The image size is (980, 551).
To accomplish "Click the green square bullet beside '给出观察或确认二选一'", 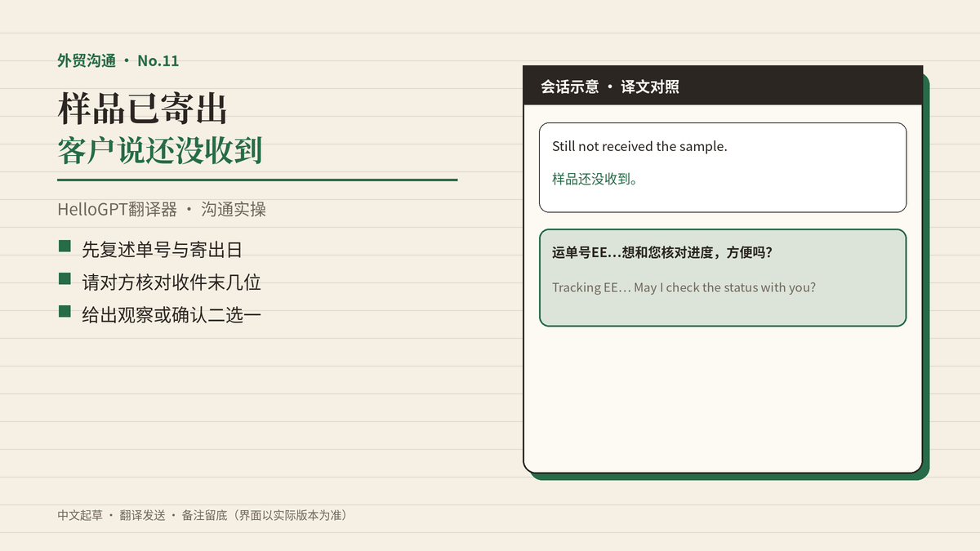I will tap(65, 311).
